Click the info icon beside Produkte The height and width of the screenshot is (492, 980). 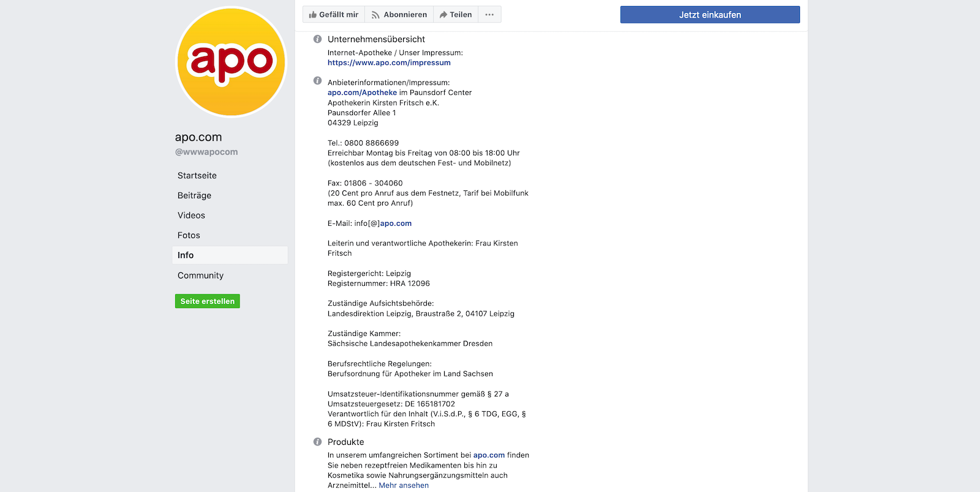click(x=317, y=442)
